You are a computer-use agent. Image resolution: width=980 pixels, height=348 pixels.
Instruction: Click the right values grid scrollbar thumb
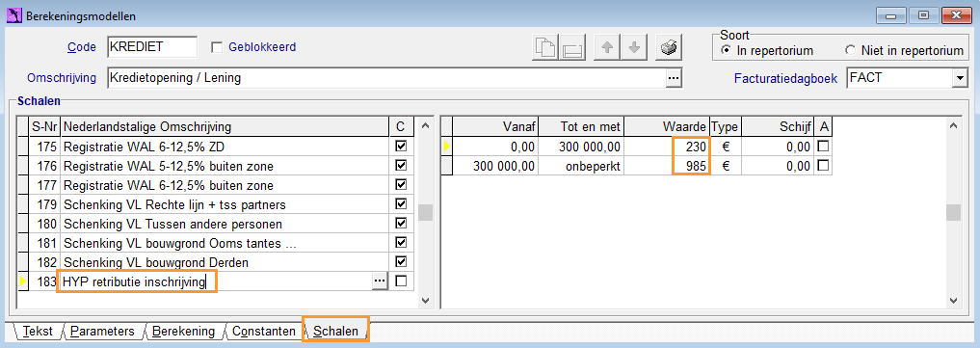pyautogui.click(x=953, y=212)
